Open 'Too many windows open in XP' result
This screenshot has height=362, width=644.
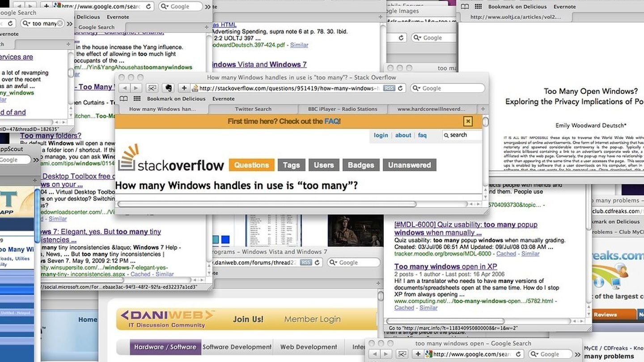(x=445, y=266)
